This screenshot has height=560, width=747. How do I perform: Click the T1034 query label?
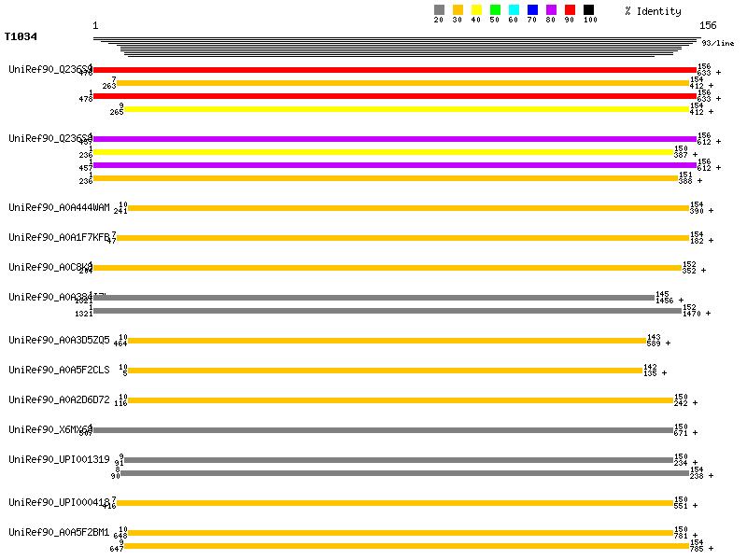[x=21, y=37]
